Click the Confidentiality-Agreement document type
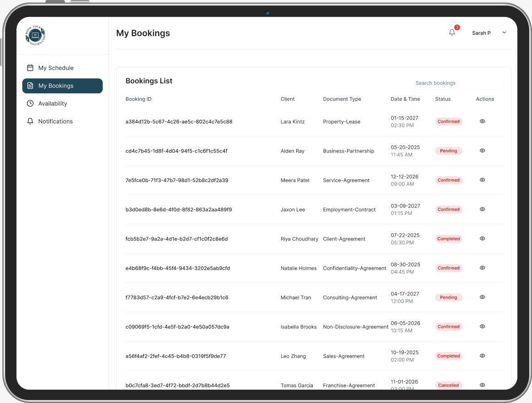Viewport: 532px width, 403px height. pos(354,268)
